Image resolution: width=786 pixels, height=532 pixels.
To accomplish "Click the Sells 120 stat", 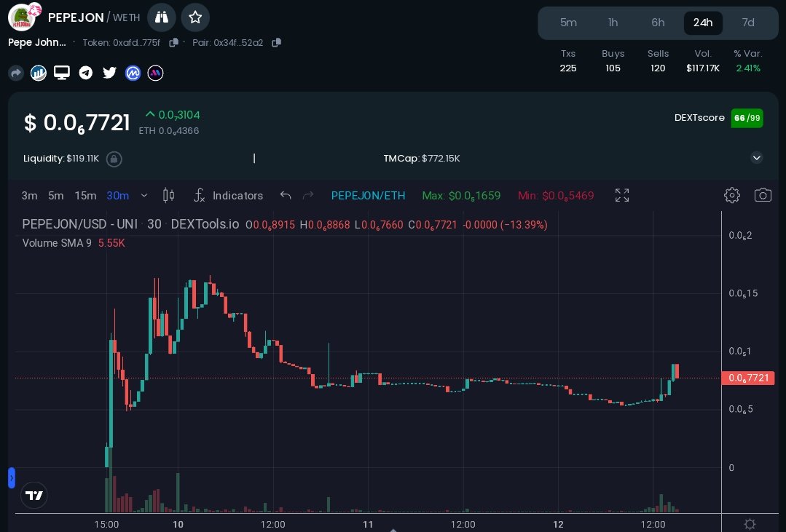I will [x=658, y=60].
